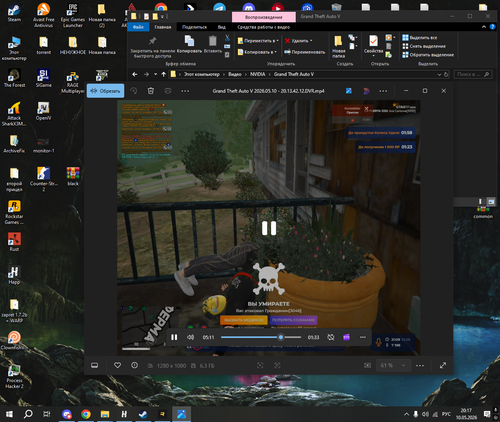Enter fullscreen with the expand arrows icon
The image size is (500, 422).
pyautogui.click(x=443, y=365)
